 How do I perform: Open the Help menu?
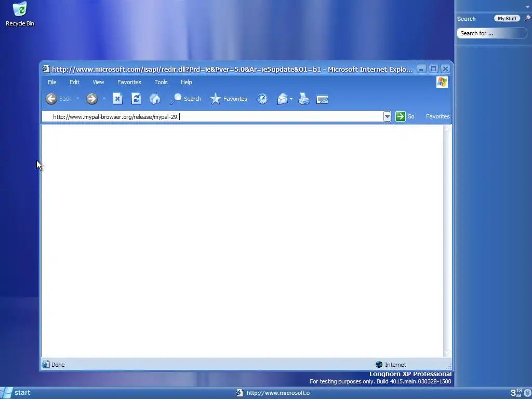pyautogui.click(x=187, y=82)
